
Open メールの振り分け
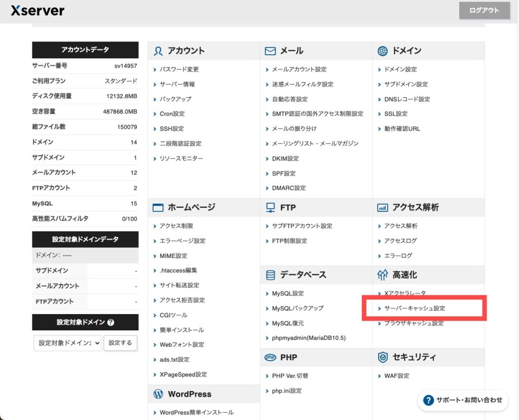pos(294,129)
